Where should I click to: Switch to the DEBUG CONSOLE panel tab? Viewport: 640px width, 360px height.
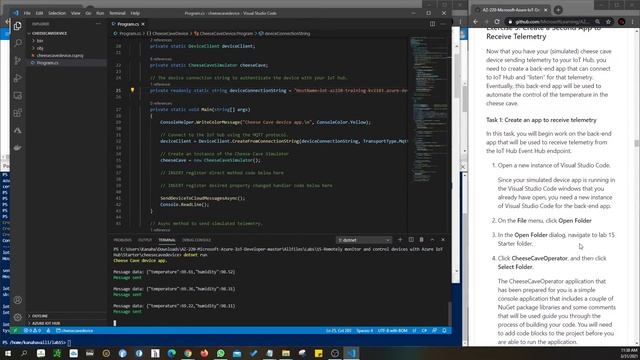197,240
